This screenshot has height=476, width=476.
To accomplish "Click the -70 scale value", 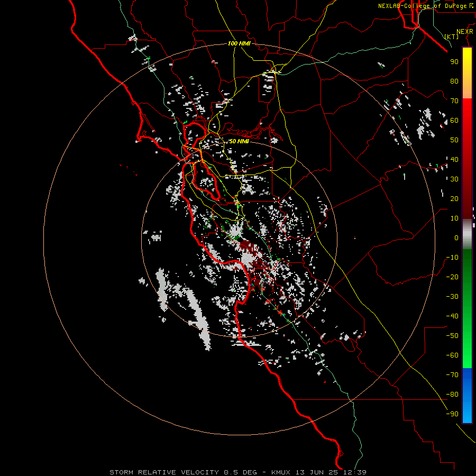I will (452, 375).
